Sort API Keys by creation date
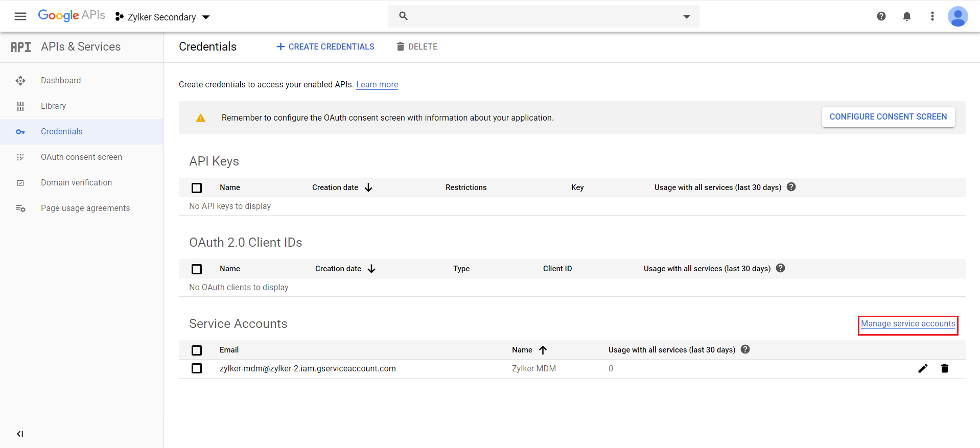 [341, 187]
